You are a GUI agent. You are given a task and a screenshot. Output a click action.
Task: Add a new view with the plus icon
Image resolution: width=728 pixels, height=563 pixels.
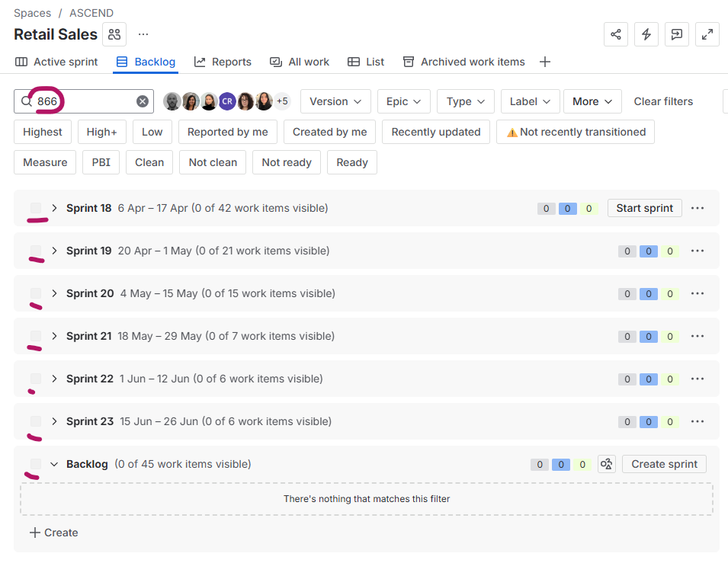coord(545,62)
